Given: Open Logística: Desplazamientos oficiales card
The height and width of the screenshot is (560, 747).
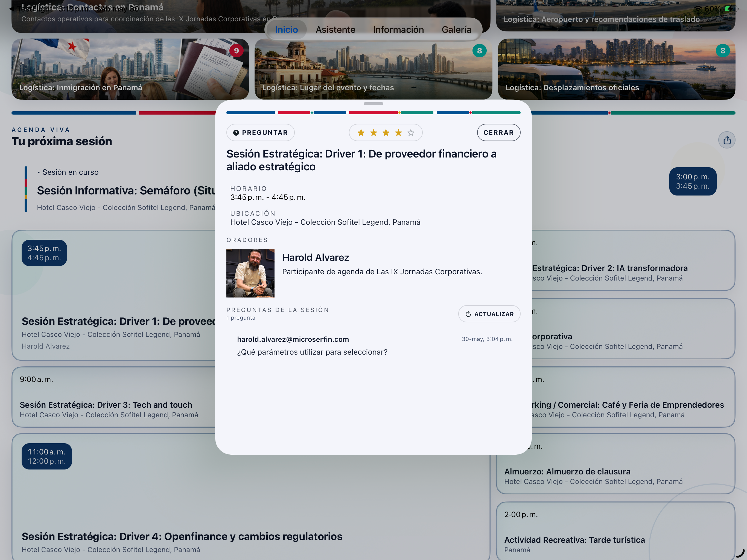Looking at the screenshot, I should pyautogui.click(x=616, y=69).
